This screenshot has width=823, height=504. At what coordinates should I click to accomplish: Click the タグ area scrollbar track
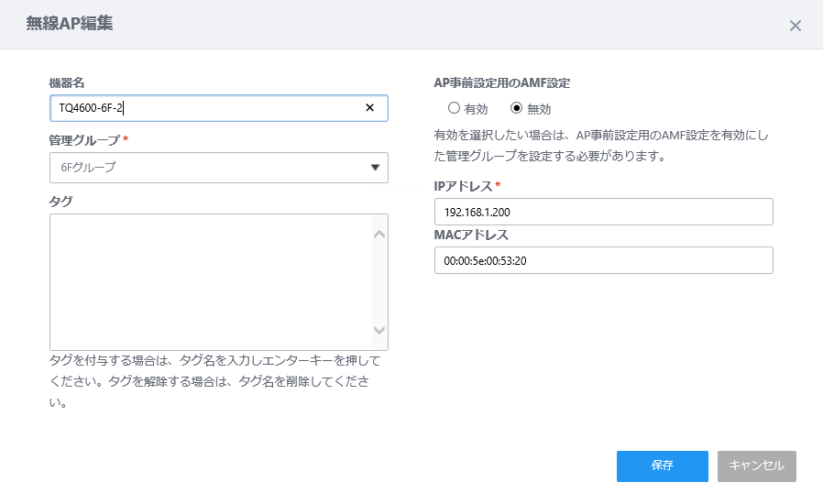(379, 282)
